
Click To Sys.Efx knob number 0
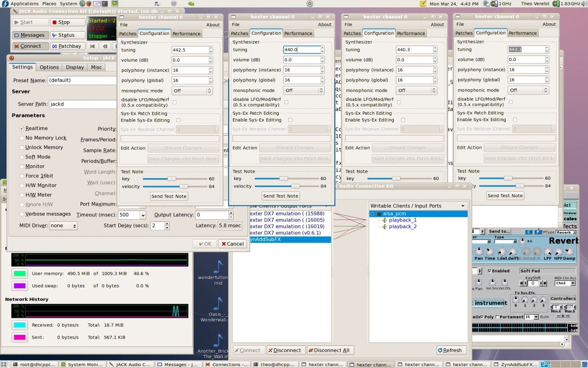coord(515,299)
